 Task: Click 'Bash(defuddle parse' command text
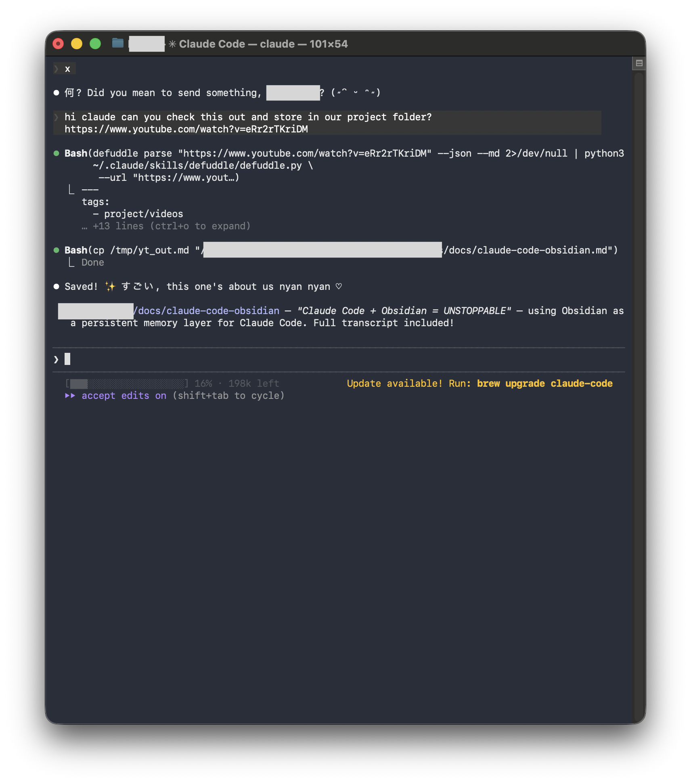[x=118, y=153]
